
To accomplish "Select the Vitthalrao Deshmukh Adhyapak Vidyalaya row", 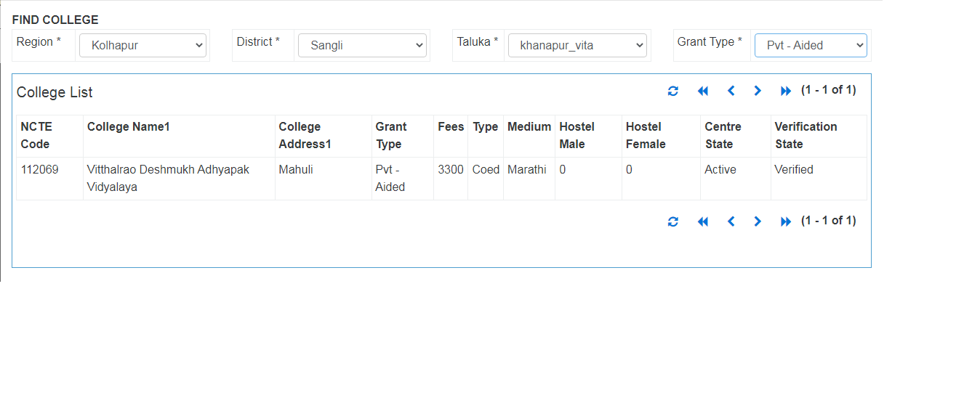I will click(x=441, y=179).
